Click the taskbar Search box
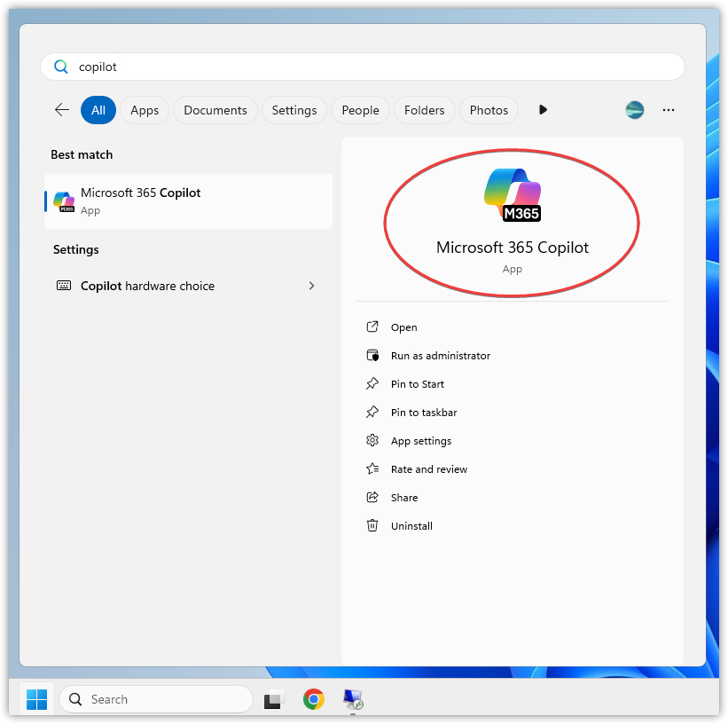The width and height of the screenshot is (728, 724). [156, 699]
